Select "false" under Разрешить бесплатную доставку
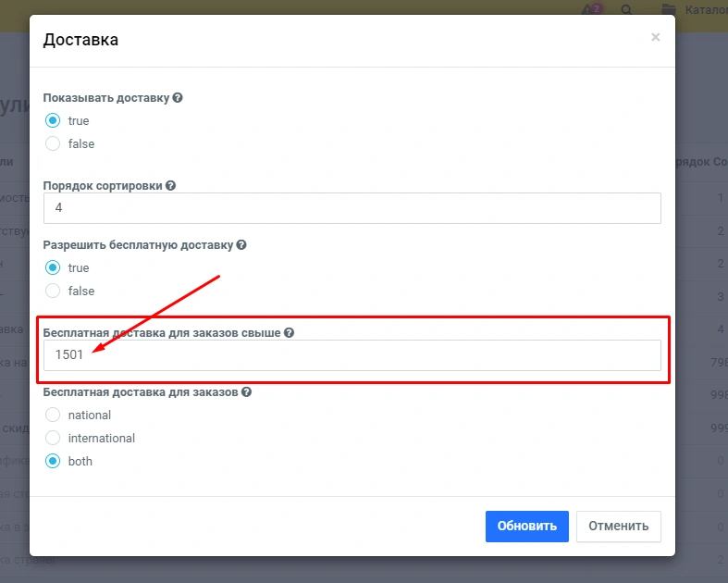Screen dimensions: 728x583 coord(53,291)
